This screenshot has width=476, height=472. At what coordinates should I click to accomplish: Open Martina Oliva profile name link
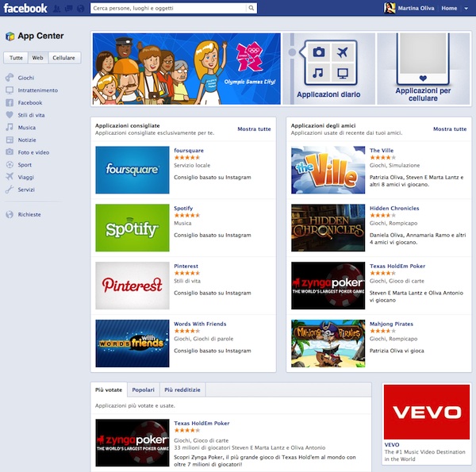coord(416,9)
